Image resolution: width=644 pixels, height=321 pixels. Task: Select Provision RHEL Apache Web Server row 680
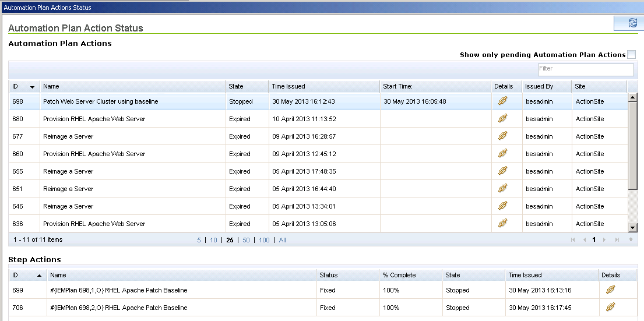(318, 119)
